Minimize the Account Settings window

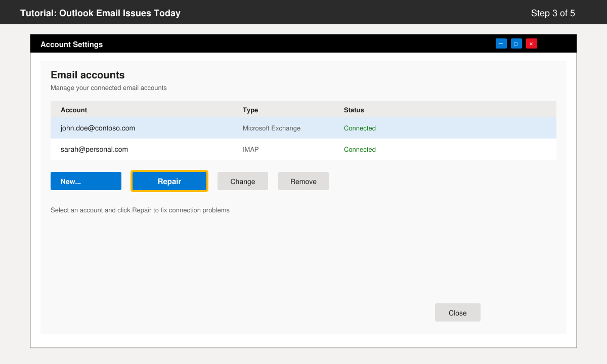click(501, 43)
